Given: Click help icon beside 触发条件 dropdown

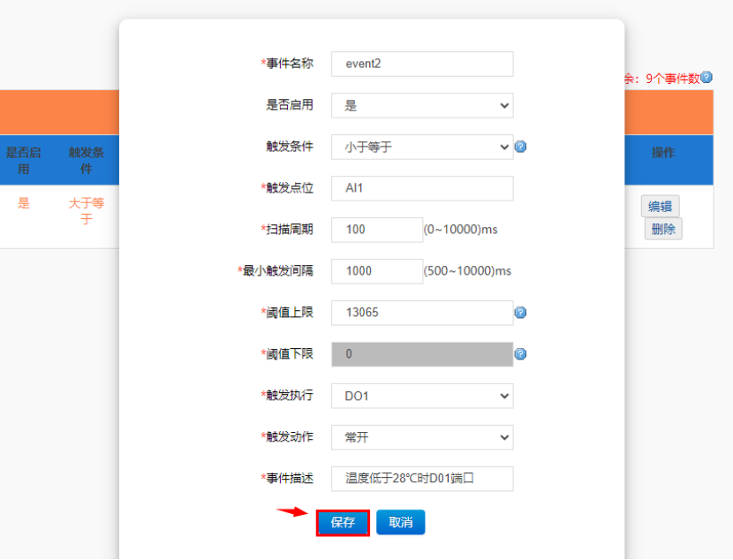Looking at the screenshot, I should coord(520,147).
